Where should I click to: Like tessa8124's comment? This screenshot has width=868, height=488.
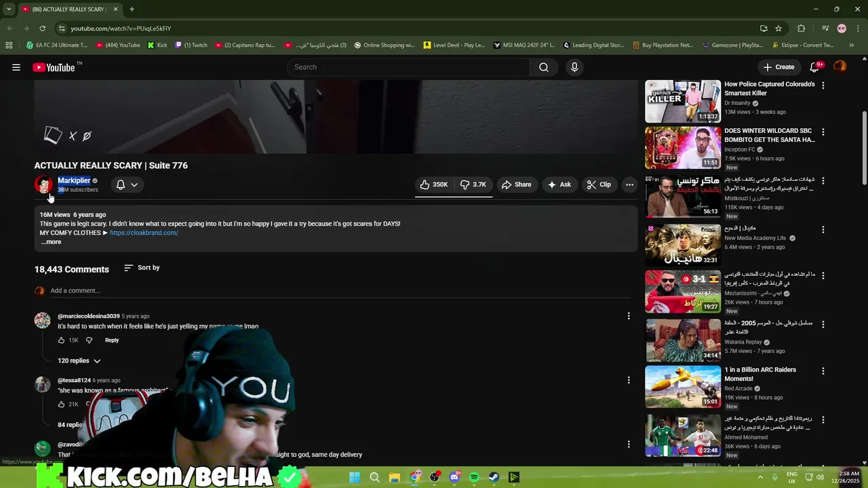tap(61, 404)
